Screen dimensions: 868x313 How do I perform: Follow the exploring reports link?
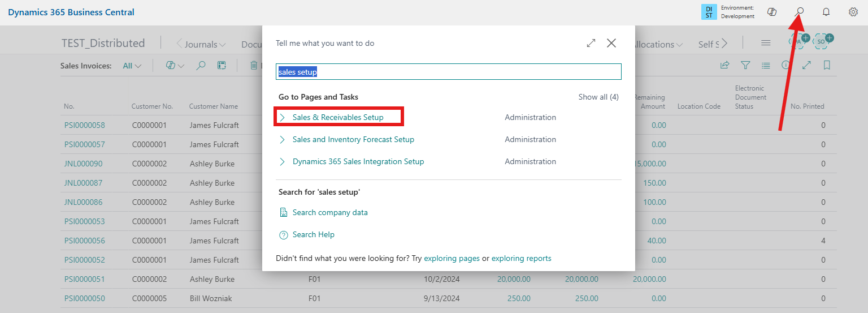coord(522,258)
